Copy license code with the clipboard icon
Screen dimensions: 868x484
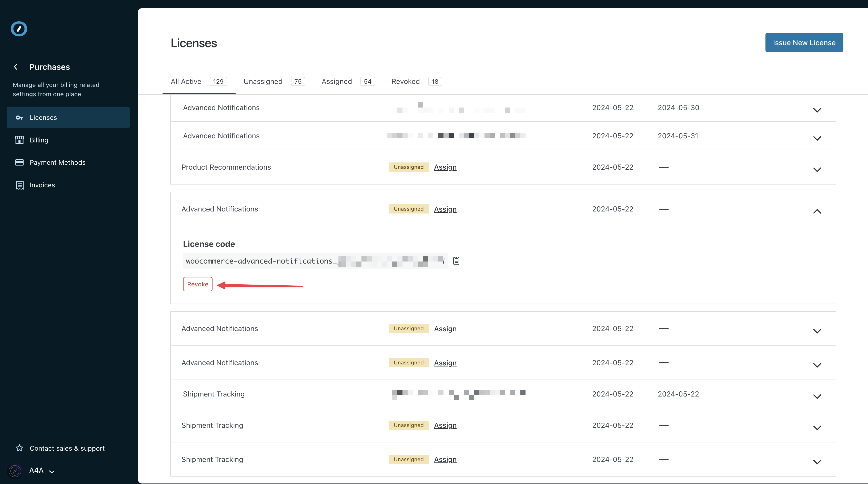pos(456,261)
